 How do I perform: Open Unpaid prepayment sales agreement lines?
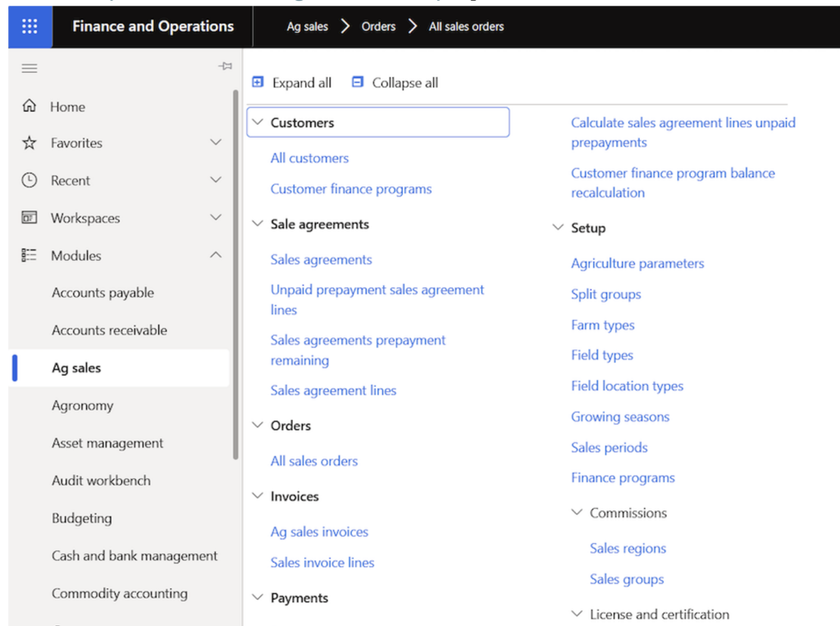(x=377, y=299)
